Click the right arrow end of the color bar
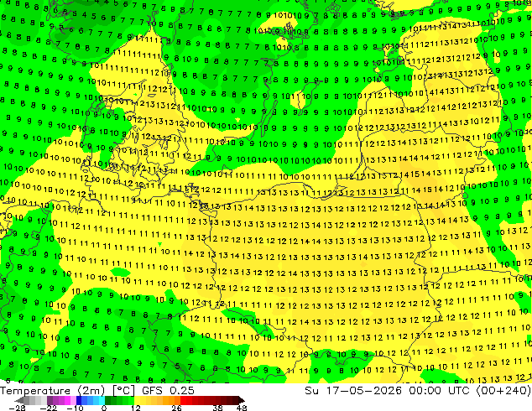This screenshot has height=411, width=532. pos(242,400)
